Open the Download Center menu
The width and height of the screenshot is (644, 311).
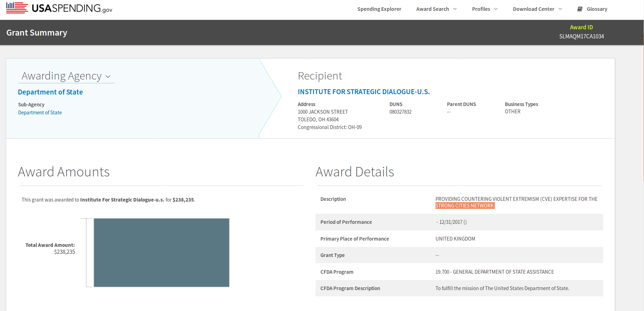pyautogui.click(x=533, y=9)
